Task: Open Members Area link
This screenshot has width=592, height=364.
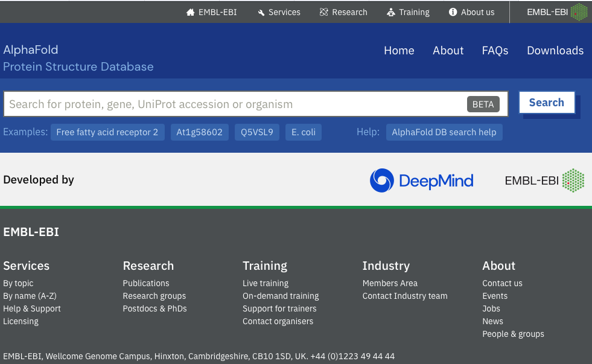Action: coord(390,283)
